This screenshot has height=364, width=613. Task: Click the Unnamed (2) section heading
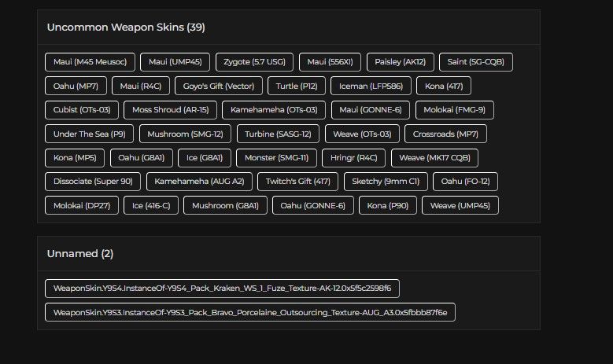tap(80, 254)
